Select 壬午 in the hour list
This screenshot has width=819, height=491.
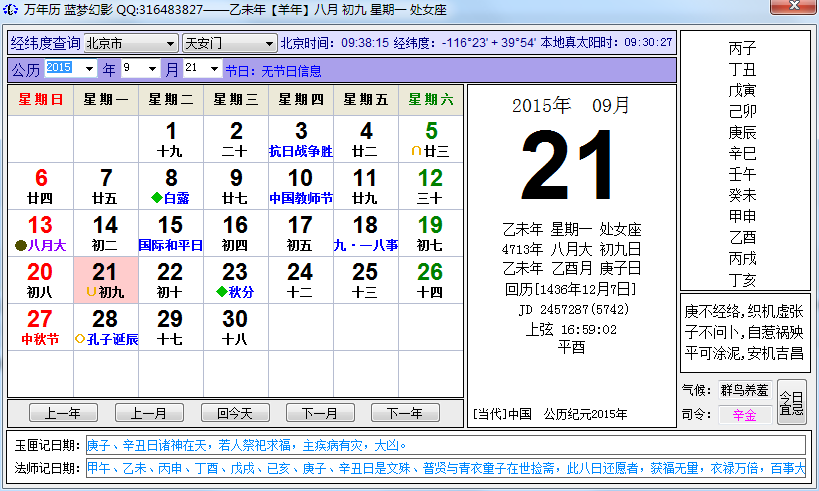pyautogui.click(x=742, y=174)
